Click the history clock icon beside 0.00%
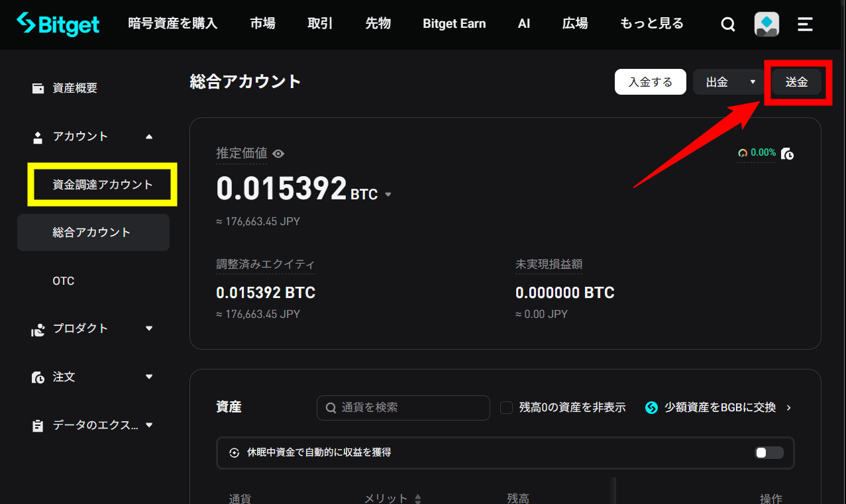Screen dimensions: 846x504 pos(788,154)
